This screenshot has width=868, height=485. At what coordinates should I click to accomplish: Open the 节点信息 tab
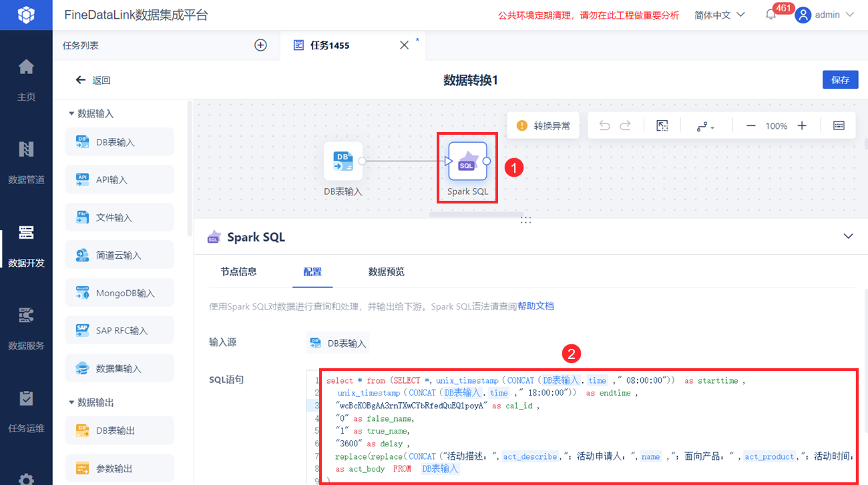(238, 272)
